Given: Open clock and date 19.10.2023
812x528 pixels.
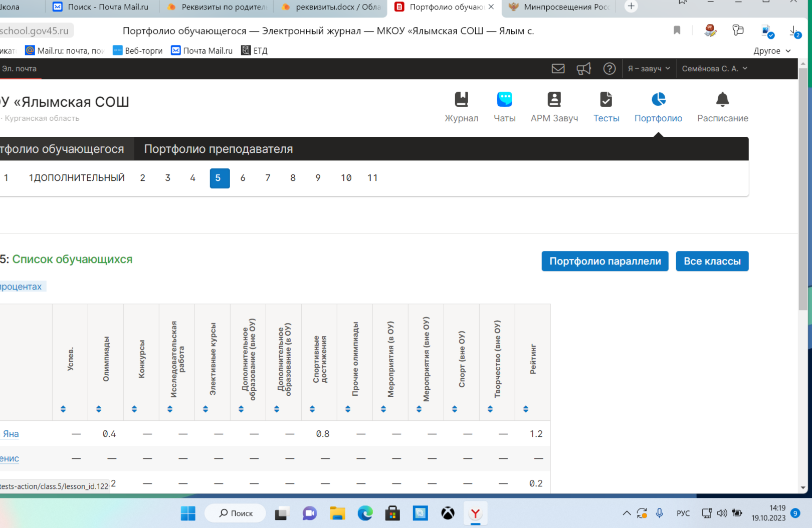Looking at the screenshot, I should click(768, 513).
